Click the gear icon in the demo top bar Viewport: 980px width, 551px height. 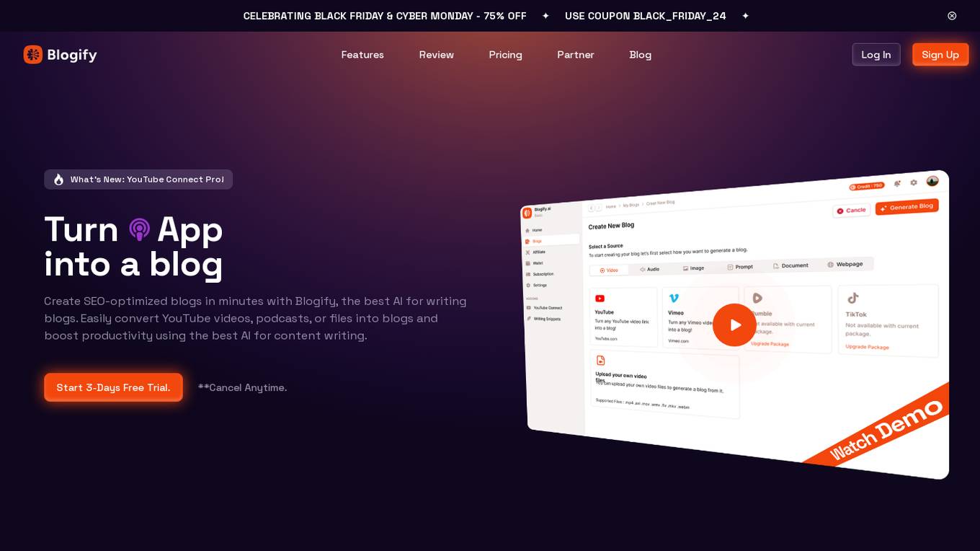coord(914,182)
